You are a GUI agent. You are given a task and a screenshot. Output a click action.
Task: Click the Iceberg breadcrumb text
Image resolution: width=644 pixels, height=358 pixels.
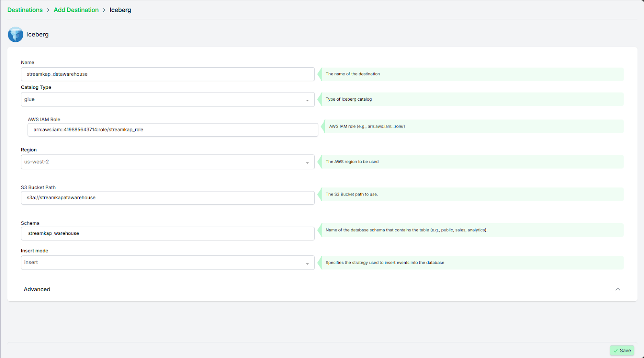120,10
